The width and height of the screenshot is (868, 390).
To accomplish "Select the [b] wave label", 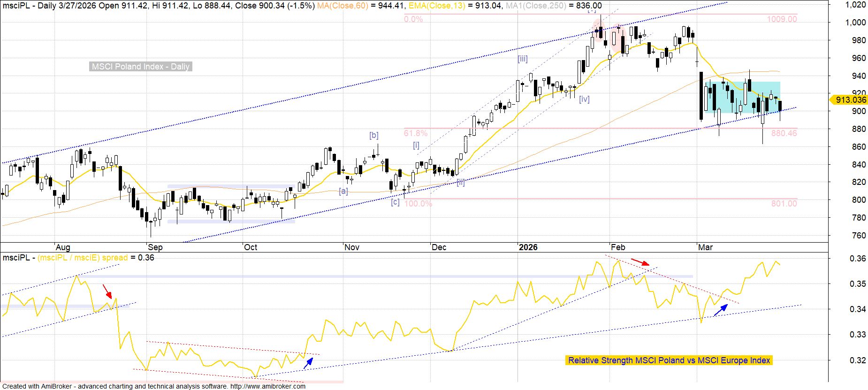I will tap(373, 135).
